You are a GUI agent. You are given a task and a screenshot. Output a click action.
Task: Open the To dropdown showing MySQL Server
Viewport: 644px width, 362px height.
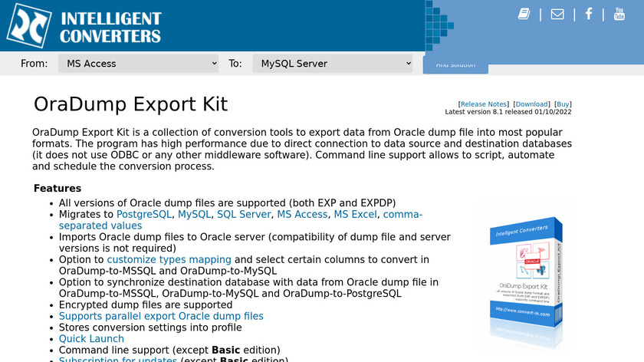pos(332,64)
